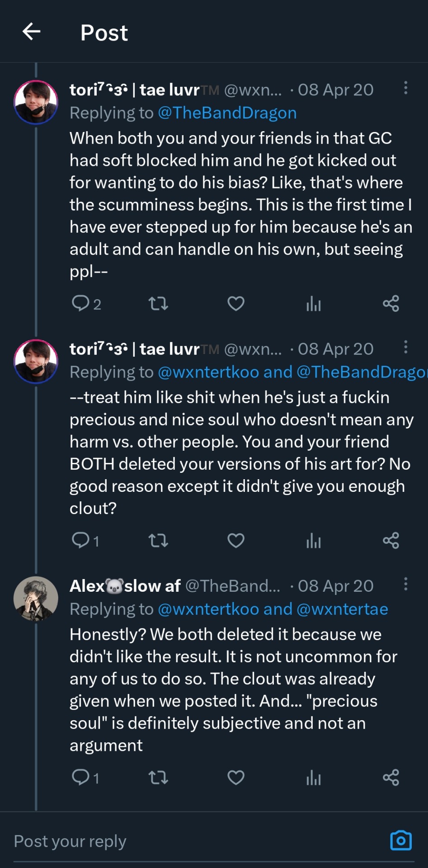Reply to Alex's tweet via comment icon
This screenshot has height=868, width=428.
coord(81,778)
